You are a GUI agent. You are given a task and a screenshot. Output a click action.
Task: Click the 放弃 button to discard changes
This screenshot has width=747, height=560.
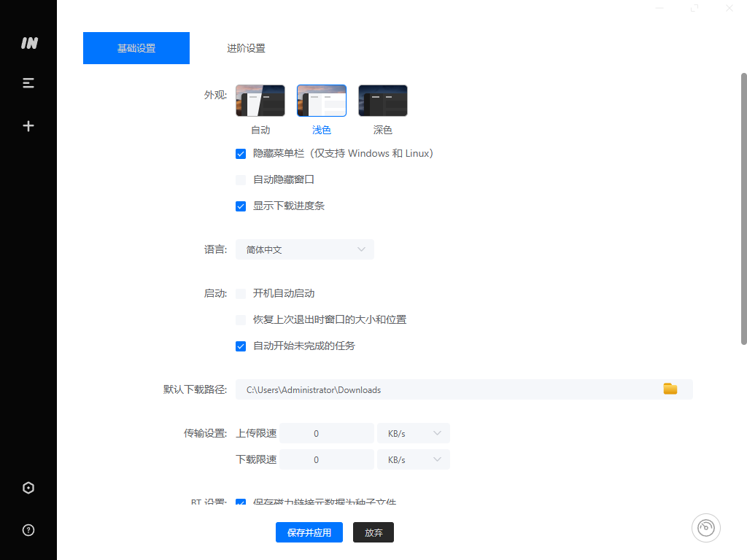click(373, 532)
